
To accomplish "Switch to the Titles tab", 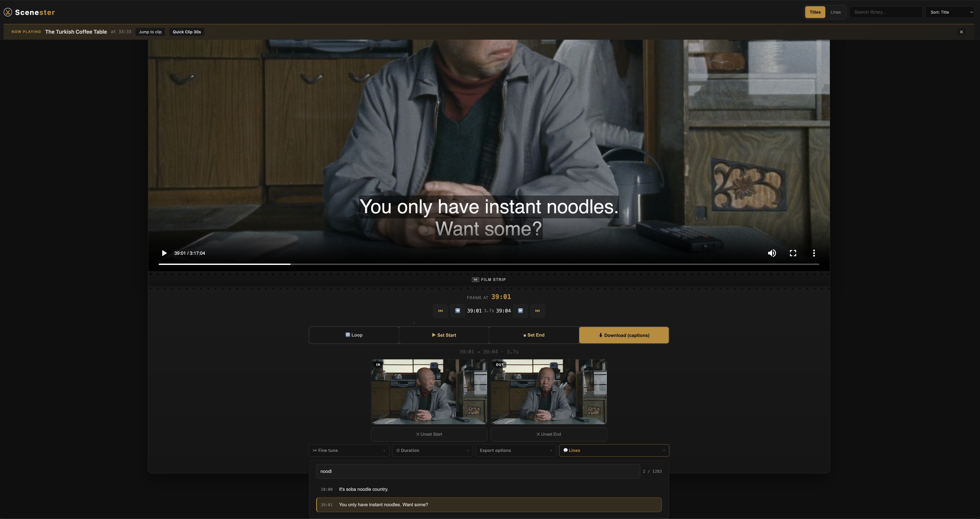I will point(815,12).
